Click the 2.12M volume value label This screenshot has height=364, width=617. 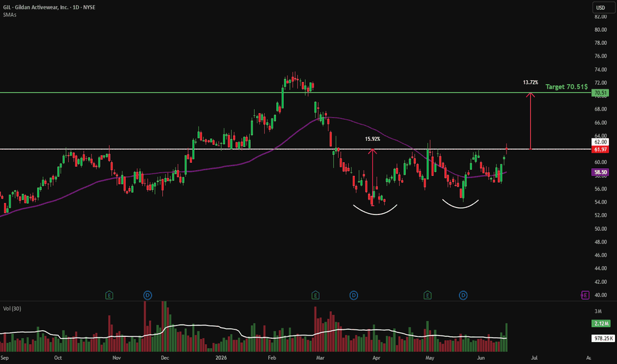click(x=601, y=324)
